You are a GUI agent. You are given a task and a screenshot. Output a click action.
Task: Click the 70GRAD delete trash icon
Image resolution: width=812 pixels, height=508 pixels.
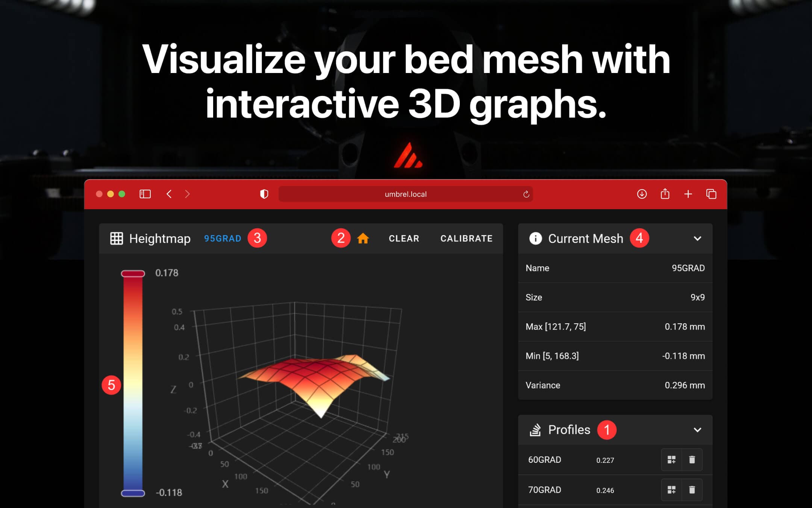[x=692, y=490]
